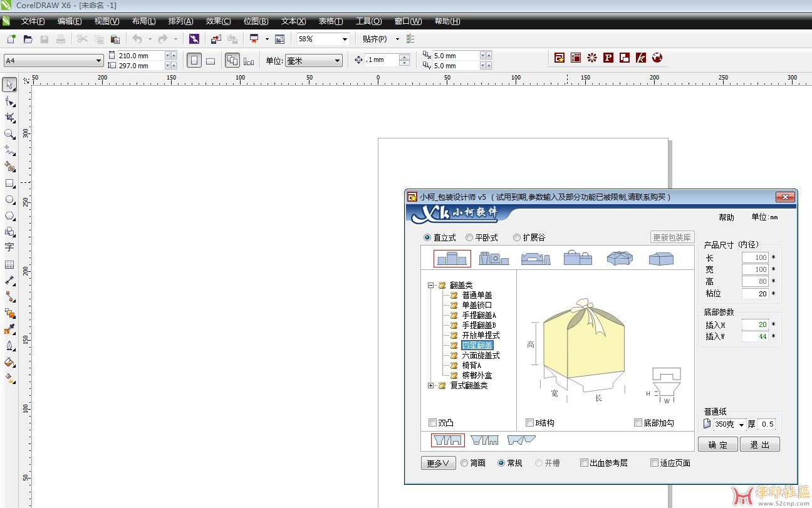Viewport: 812px width, 508px height.
Task: Select the 扩展谷 radio button
Action: coord(529,237)
